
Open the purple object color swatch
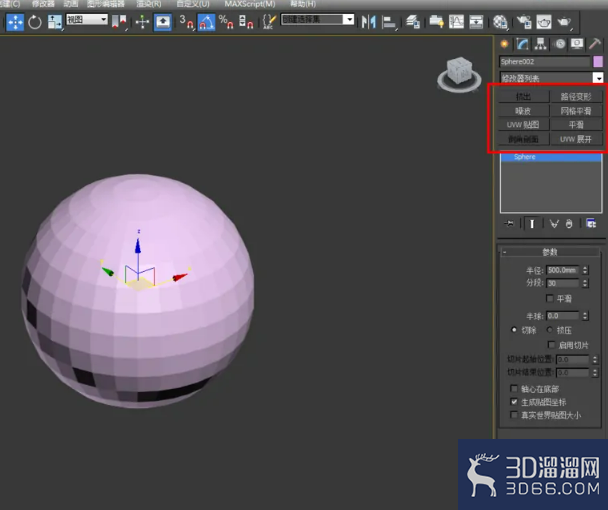tap(598, 62)
